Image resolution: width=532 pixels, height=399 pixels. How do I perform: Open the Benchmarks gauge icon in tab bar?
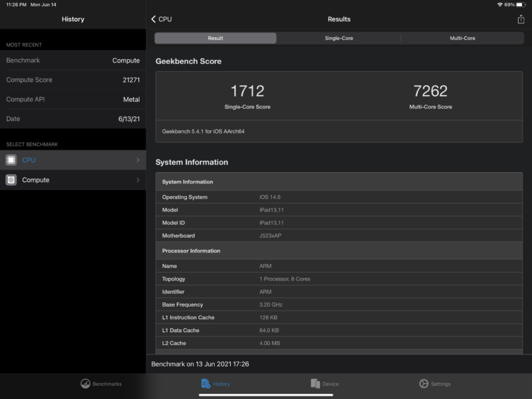[x=85, y=384]
